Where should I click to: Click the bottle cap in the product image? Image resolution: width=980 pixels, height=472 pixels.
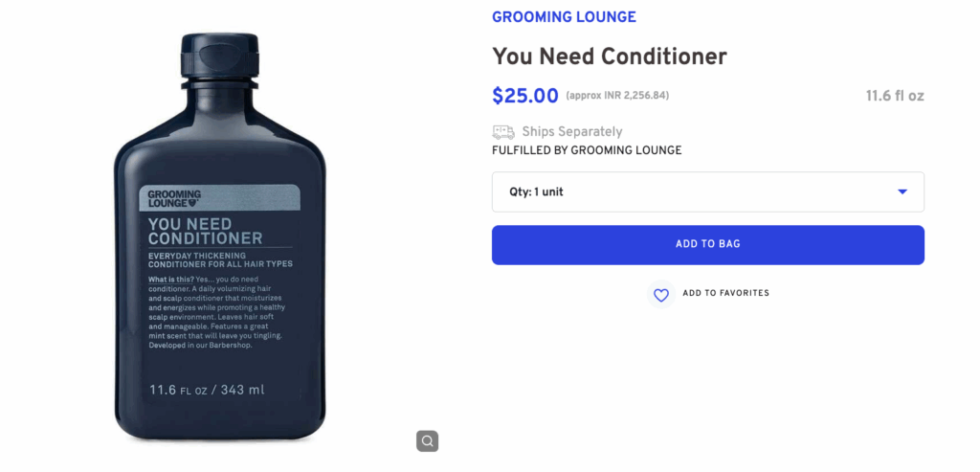coord(220,59)
